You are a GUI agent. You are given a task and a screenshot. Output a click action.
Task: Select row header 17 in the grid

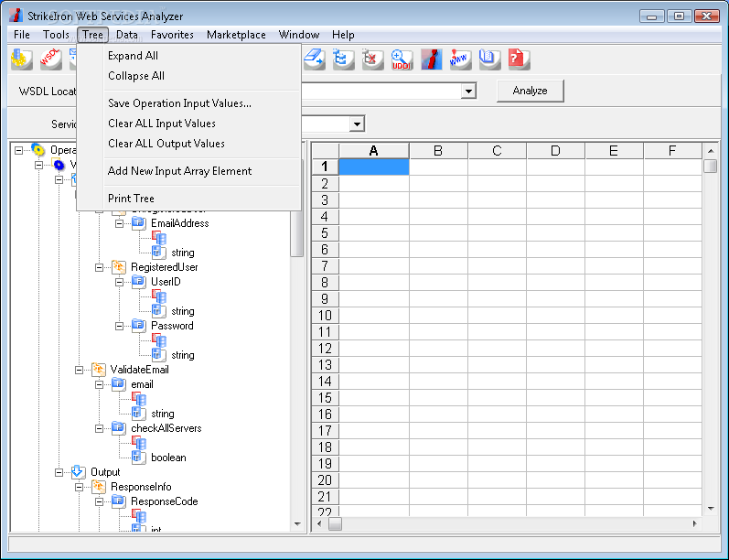(325, 431)
